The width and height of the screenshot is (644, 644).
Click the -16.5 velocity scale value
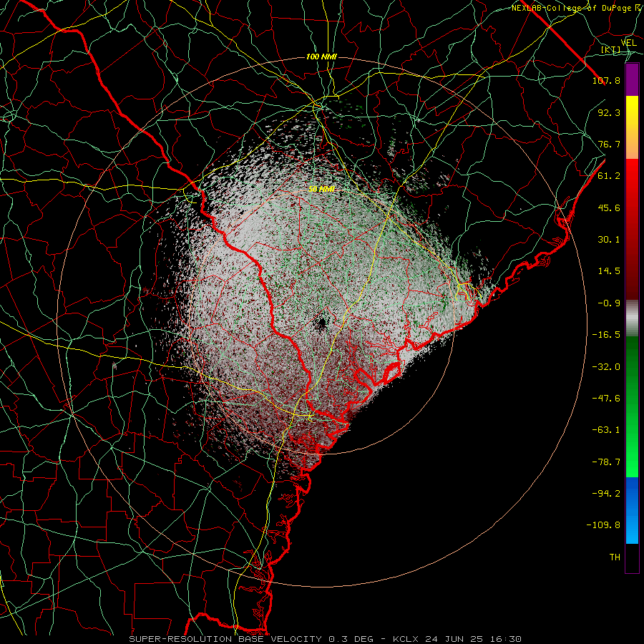click(x=606, y=335)
